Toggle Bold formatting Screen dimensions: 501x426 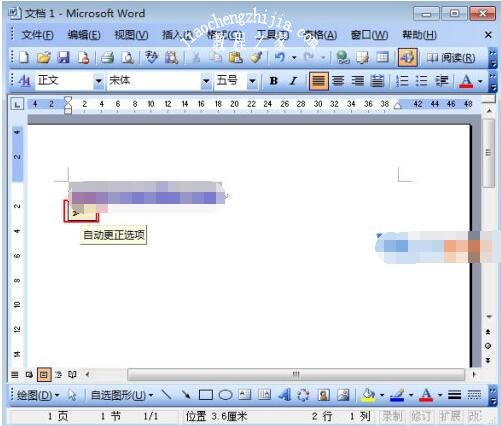[x=274, y=81]
